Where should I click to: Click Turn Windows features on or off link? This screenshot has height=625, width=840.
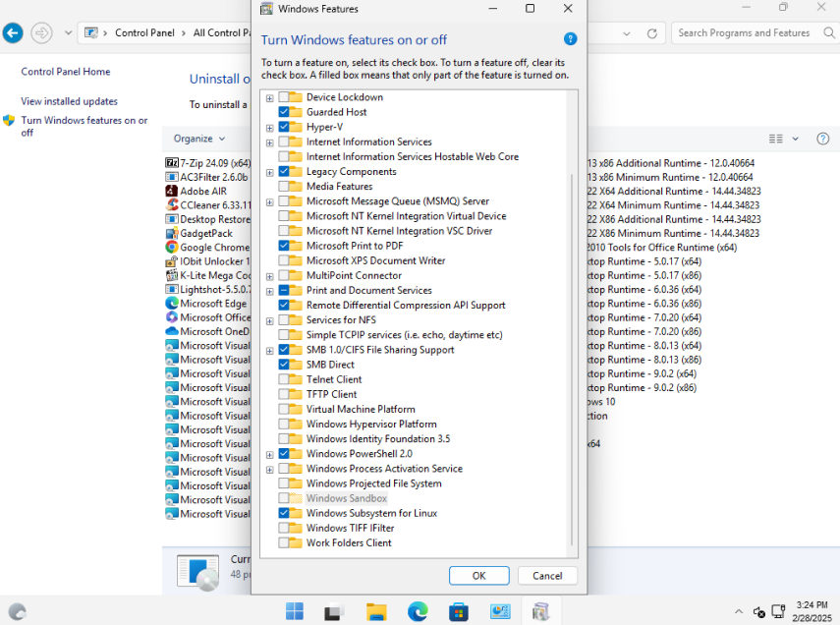[x=84, y=126]
